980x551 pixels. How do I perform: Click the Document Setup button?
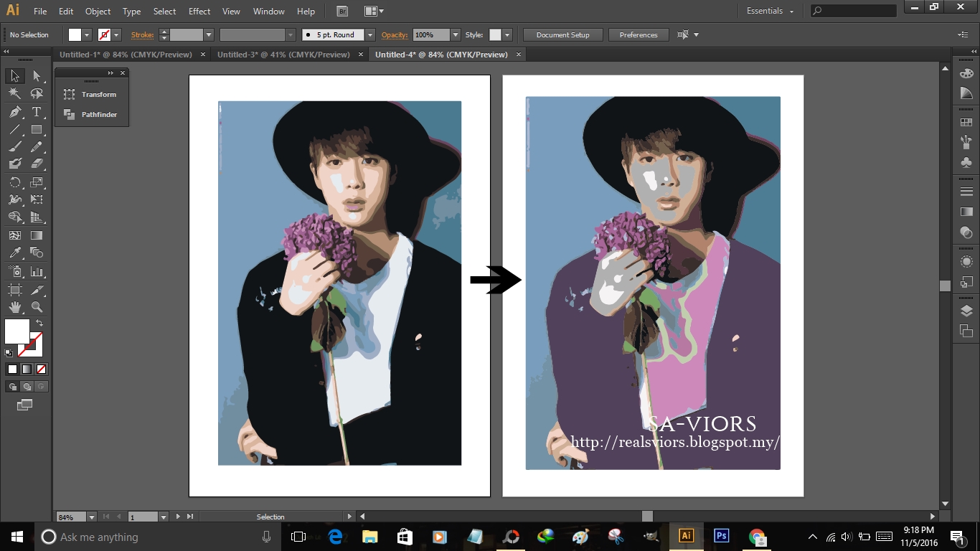[x=563, y=34]
